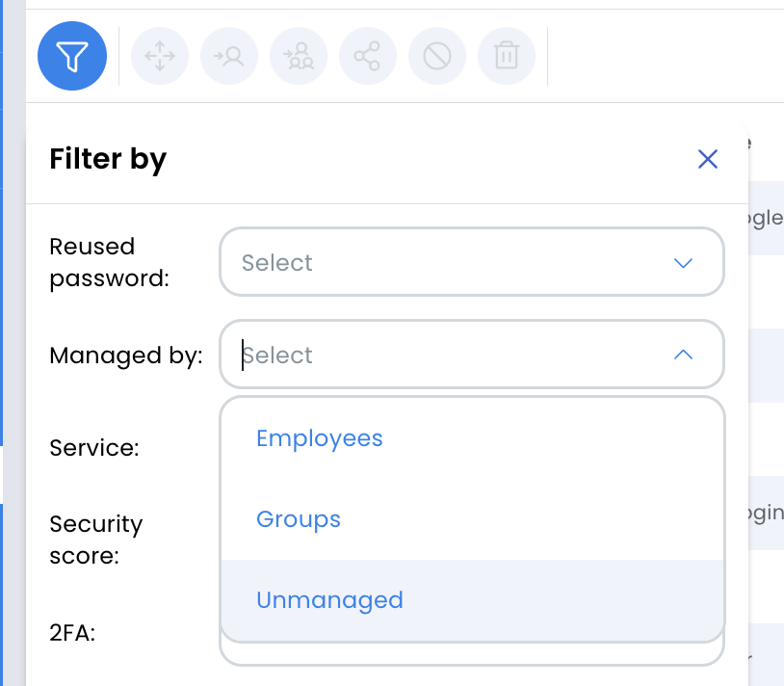Click the assign to group icon

[x=299, y=56]
